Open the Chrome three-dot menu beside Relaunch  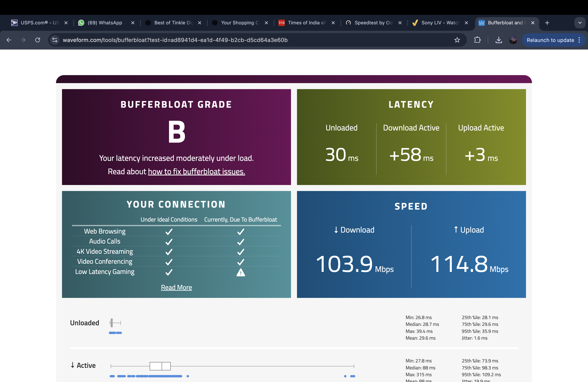579,40
